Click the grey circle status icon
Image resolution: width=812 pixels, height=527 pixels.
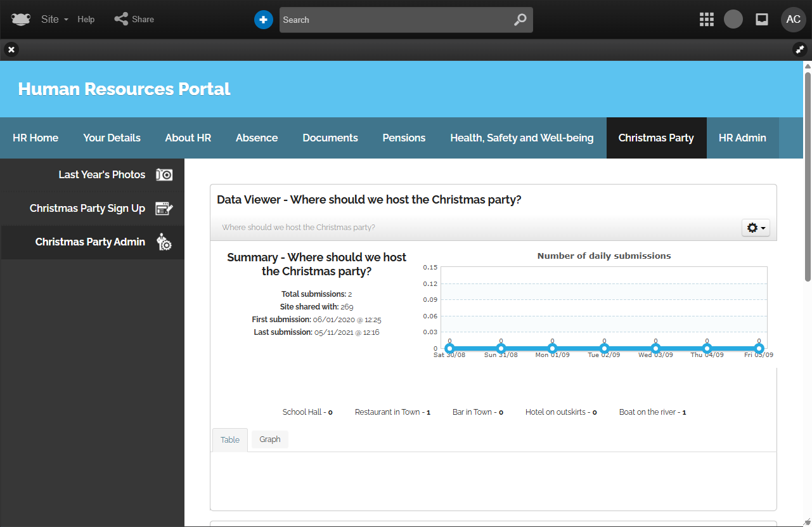pos(733,20)
